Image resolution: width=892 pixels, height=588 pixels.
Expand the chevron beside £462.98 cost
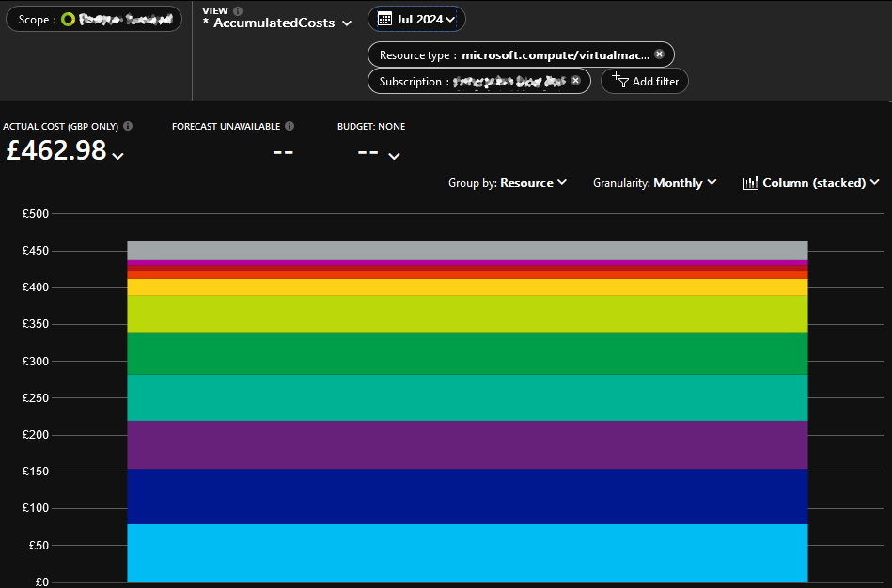(x=117, y=156)
